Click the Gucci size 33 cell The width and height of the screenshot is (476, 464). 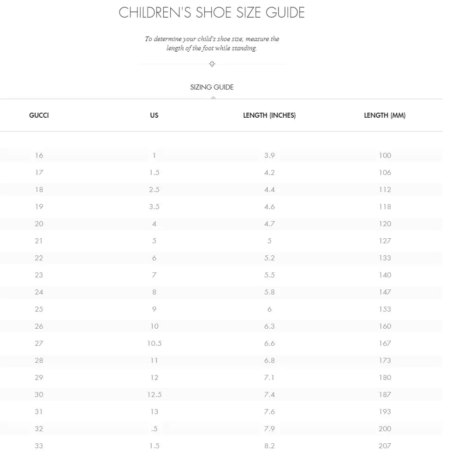point(39,446)
